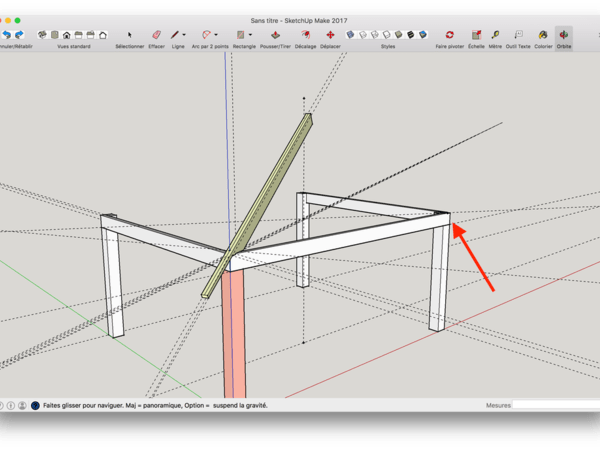The image size is (600, 450).
Task: Choose the Pousser/Tirer tool
Action: click(x=273, y=35)
